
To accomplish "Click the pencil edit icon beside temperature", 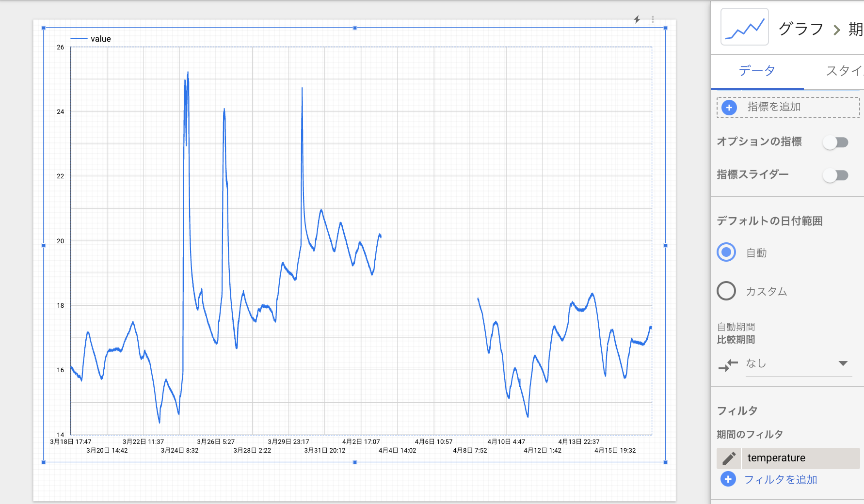I will (729, 458).
